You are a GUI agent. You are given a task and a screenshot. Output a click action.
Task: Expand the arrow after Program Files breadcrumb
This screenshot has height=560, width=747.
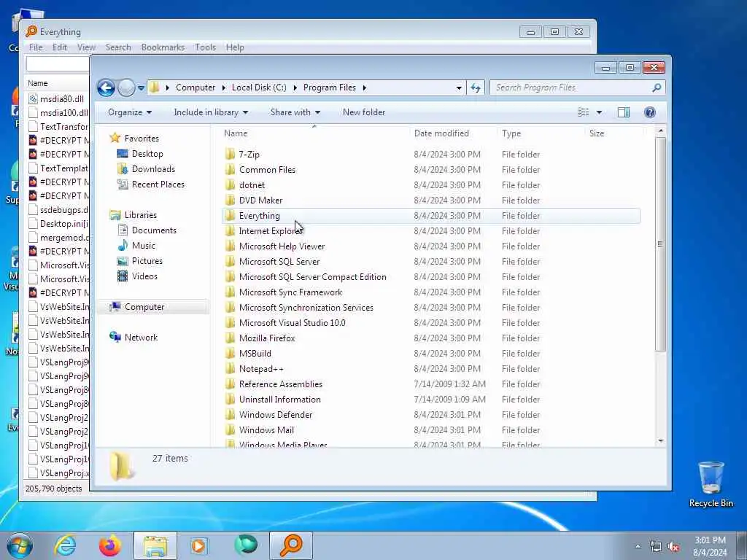click(365, 88)
